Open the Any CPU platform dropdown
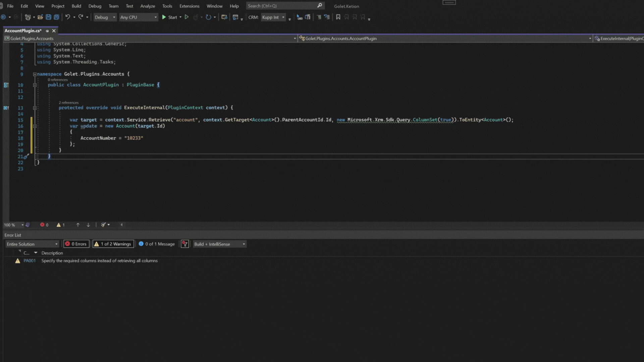Screen dimensions: 644x362 click(139, 17)
